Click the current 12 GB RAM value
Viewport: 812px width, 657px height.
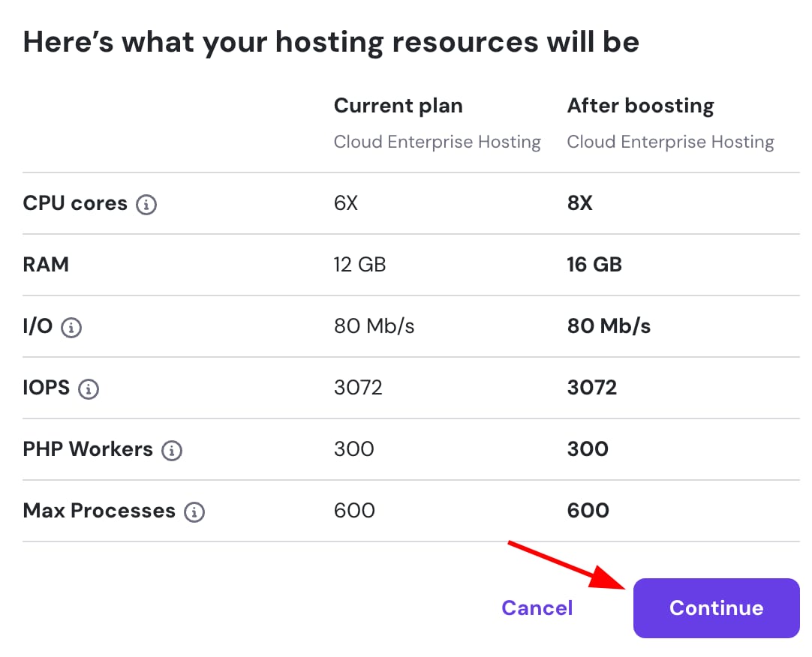(359, 265)
